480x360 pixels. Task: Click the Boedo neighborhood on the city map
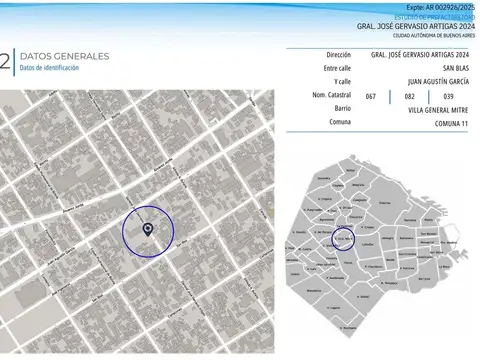(390, 260)
